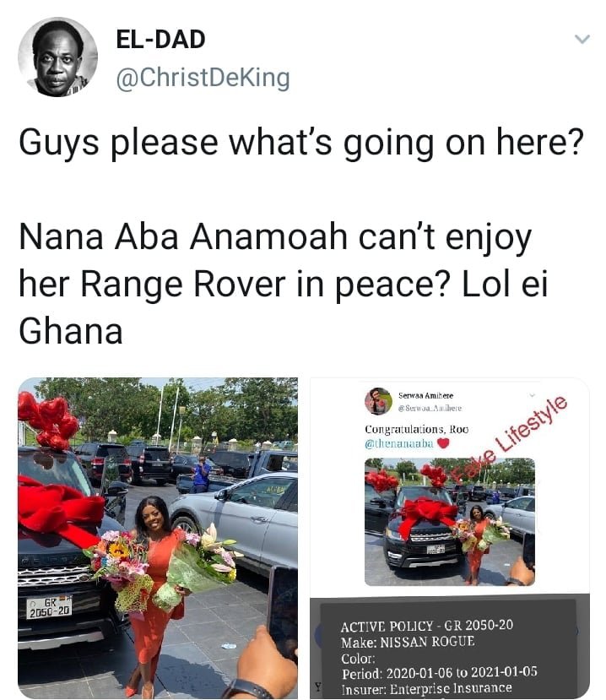Screen dimensions: 606x700
Task: Click the Active Policy GR 2050-20 box
Action: (x=447, y=649)
